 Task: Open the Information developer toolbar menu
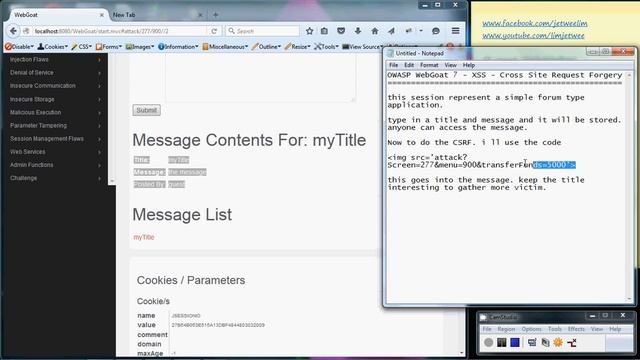(178, 47)
